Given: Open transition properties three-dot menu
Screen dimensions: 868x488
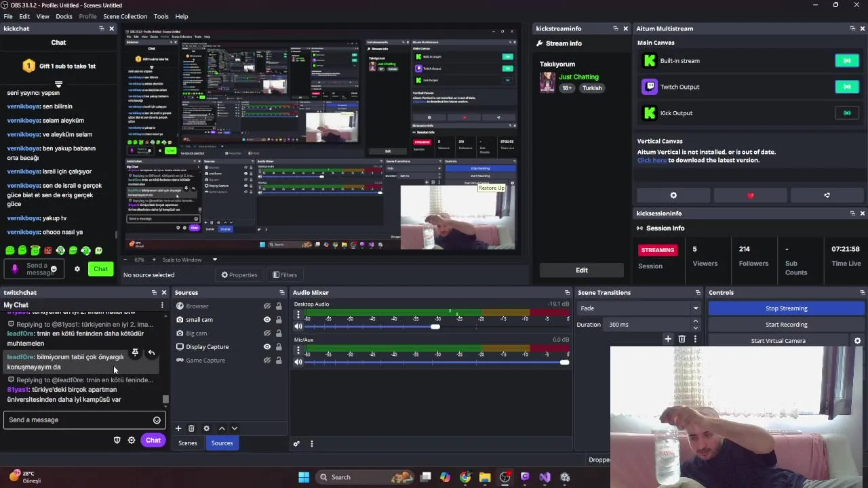Looking at the screenshot, I should tap(695, 339).
